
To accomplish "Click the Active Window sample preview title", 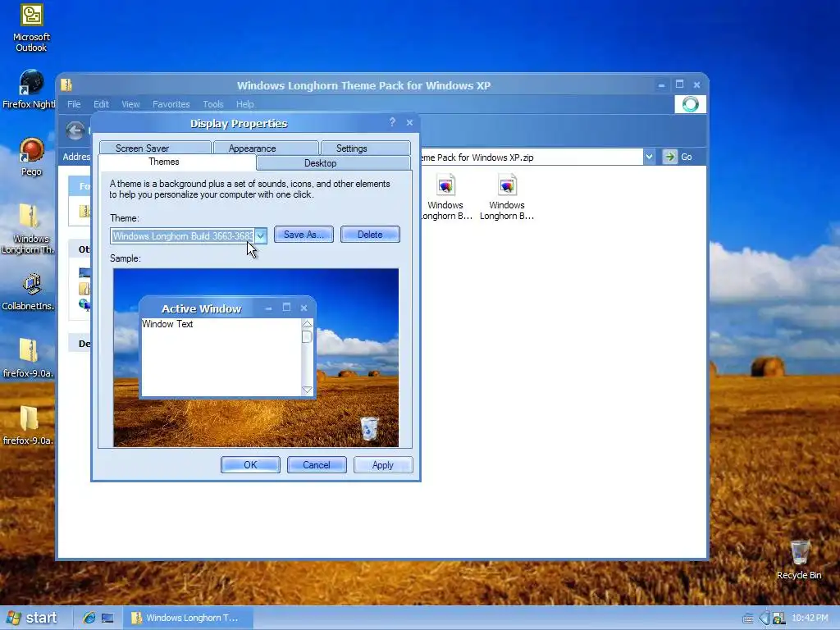I will (202, 308).
